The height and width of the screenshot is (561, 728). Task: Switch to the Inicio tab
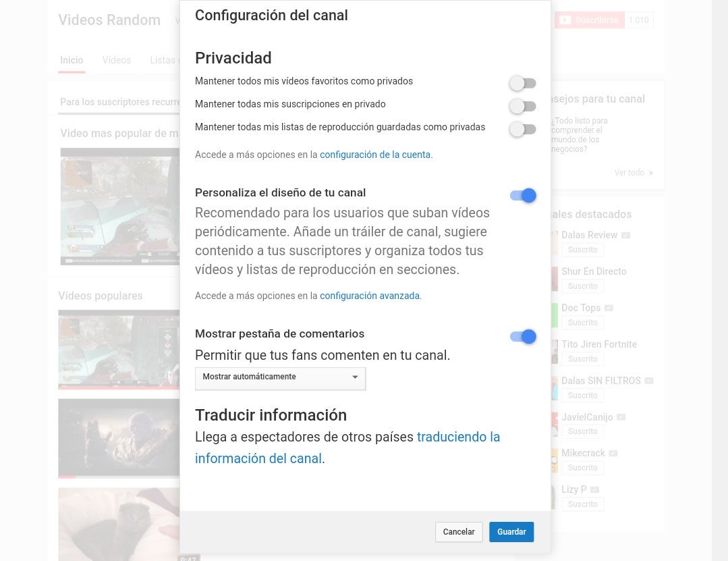[72, 60]
